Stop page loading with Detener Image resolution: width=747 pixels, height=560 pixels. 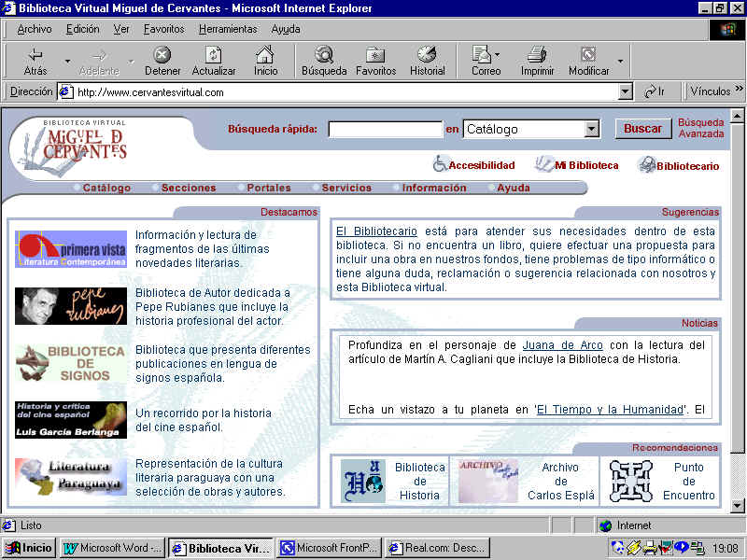click(x=162, y=62)
